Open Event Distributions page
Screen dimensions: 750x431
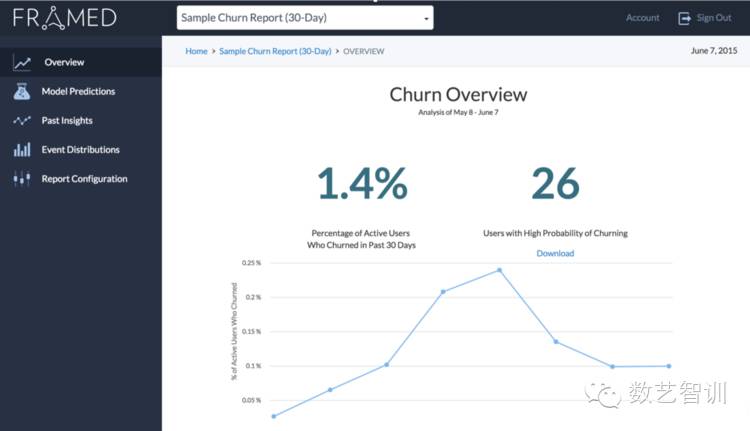coord(81,150)
